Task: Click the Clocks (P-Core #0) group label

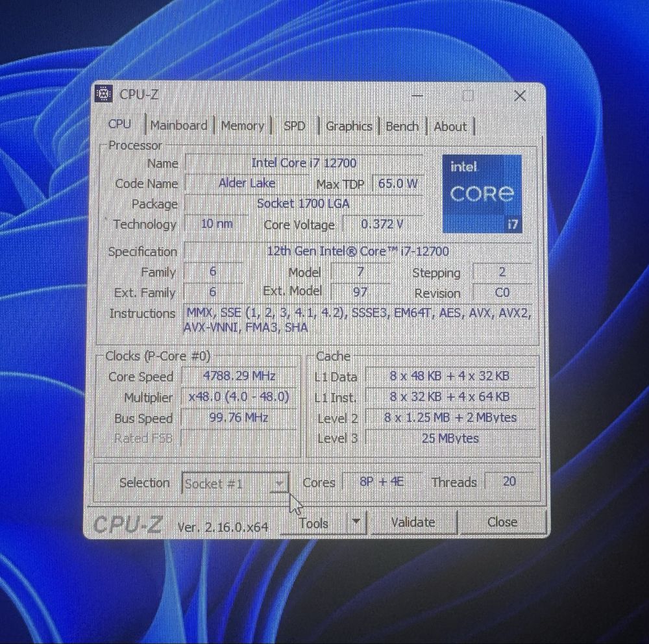Action: point(158,356)
